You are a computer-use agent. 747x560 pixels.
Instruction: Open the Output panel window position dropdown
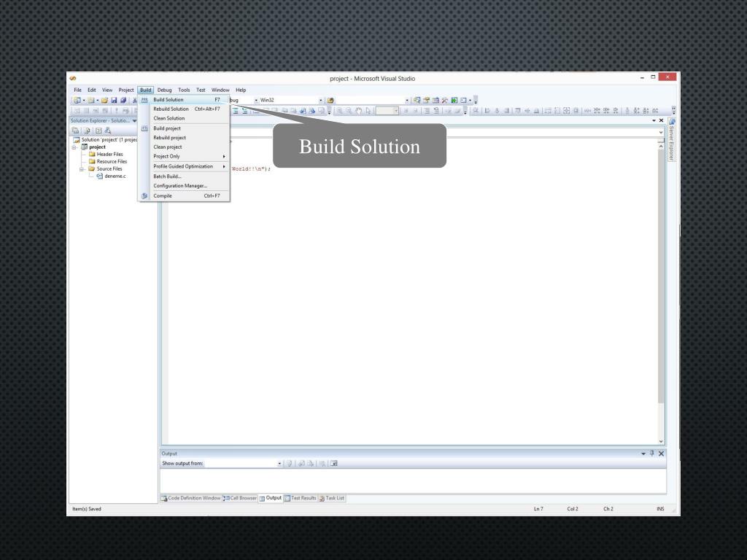click(x=643, y=454)
